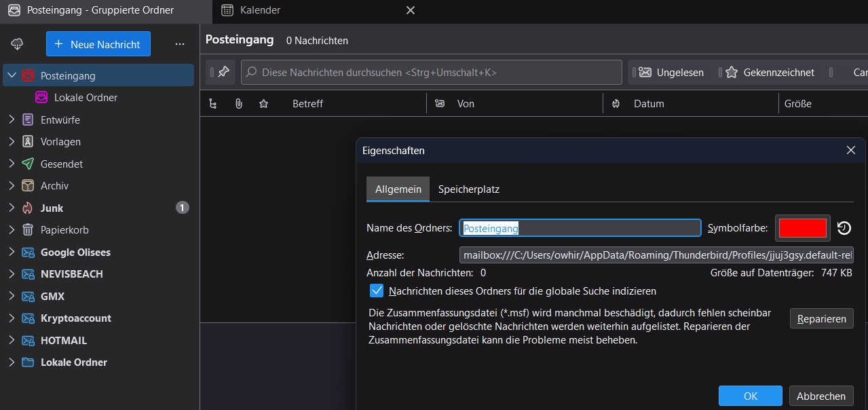The height and width of the screenshot is (410, 868).
Task: Toggle the Ungelesen filter
Action: point(672,72)
